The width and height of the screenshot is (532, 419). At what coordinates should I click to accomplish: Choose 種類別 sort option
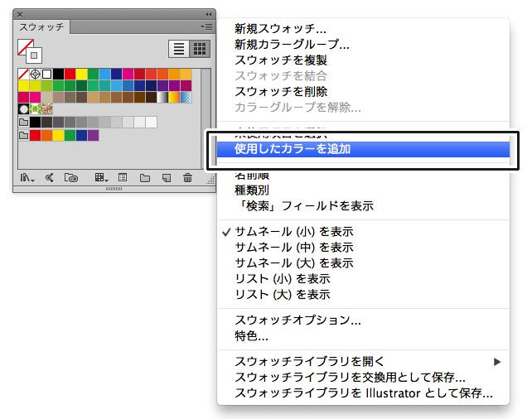click(x=252, y=190)
